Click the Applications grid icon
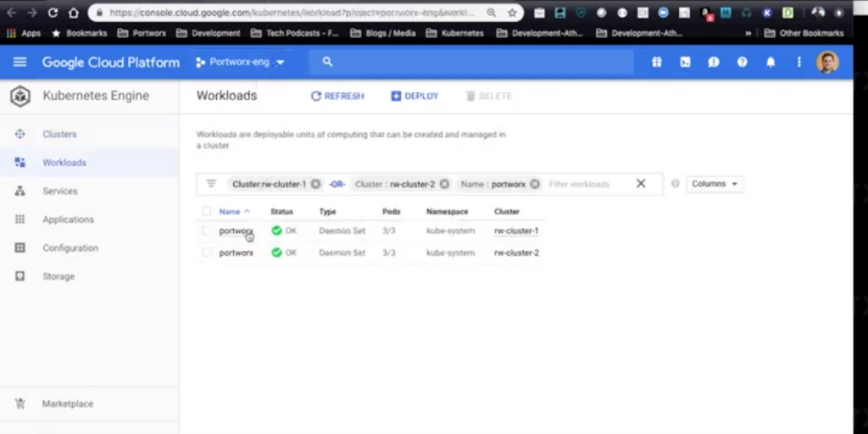The height and width of the screenshot is (434, 868). tap(20, 220)
